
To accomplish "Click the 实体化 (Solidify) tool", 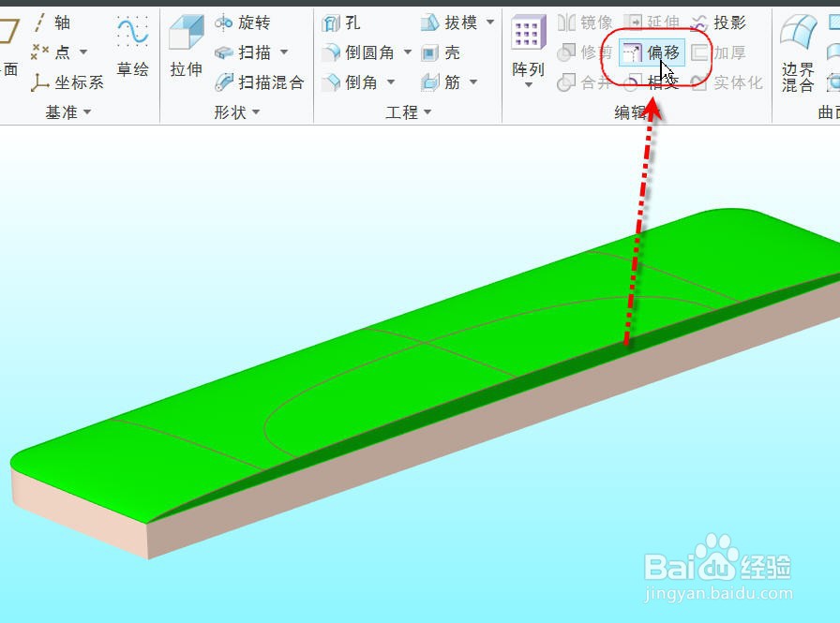I will pyautogui.click(x=727, y=82).
